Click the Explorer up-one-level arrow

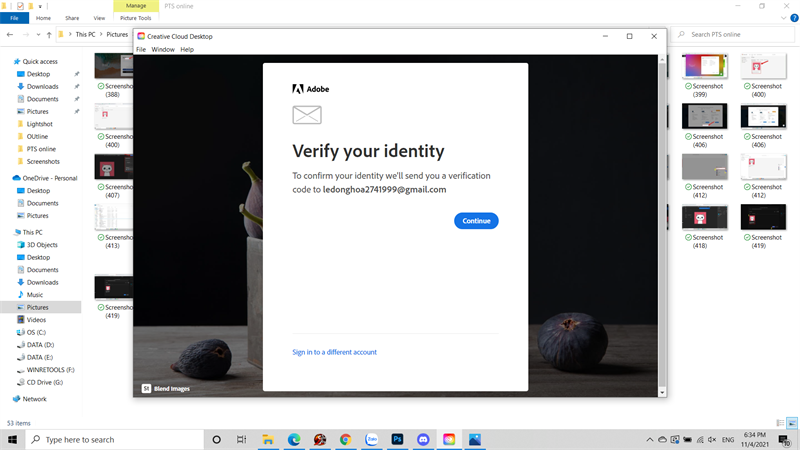(49, 35)
